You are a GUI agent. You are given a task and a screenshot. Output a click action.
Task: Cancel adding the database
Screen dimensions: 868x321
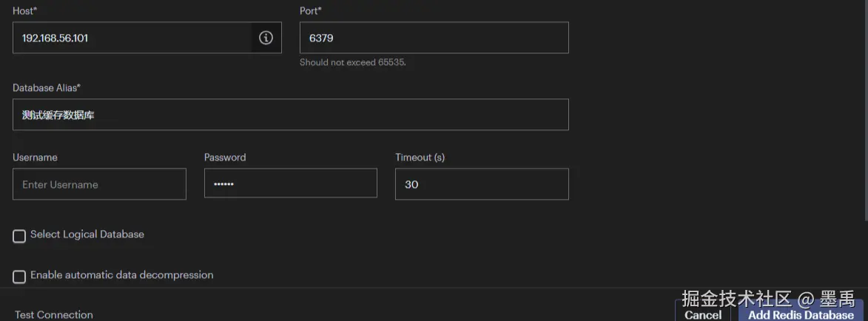click(x=703, y=314)
